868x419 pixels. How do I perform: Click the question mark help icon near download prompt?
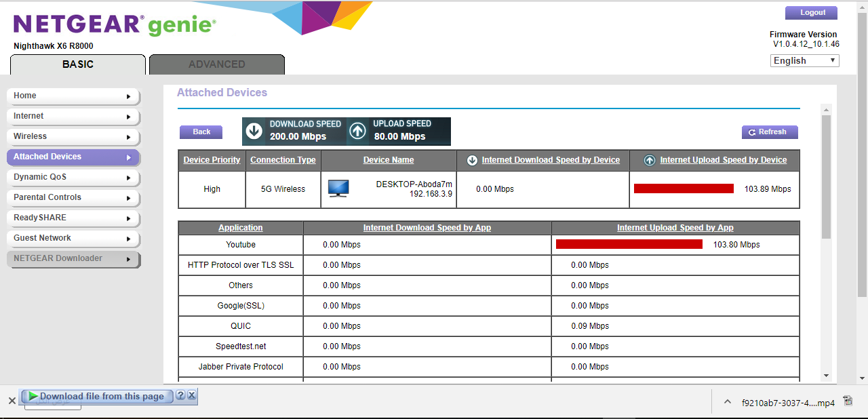tap(181, 396)
